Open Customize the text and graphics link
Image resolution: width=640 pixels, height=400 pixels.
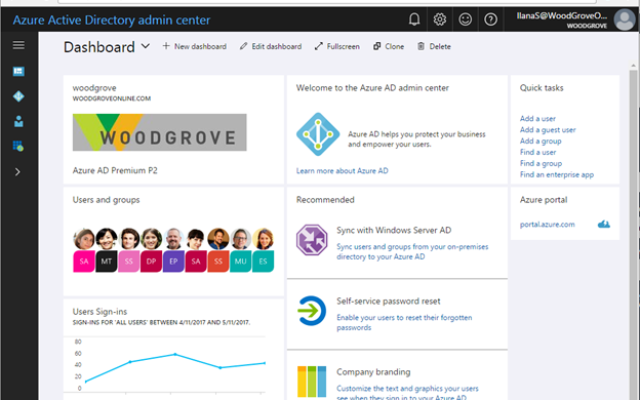coord(407,393)
